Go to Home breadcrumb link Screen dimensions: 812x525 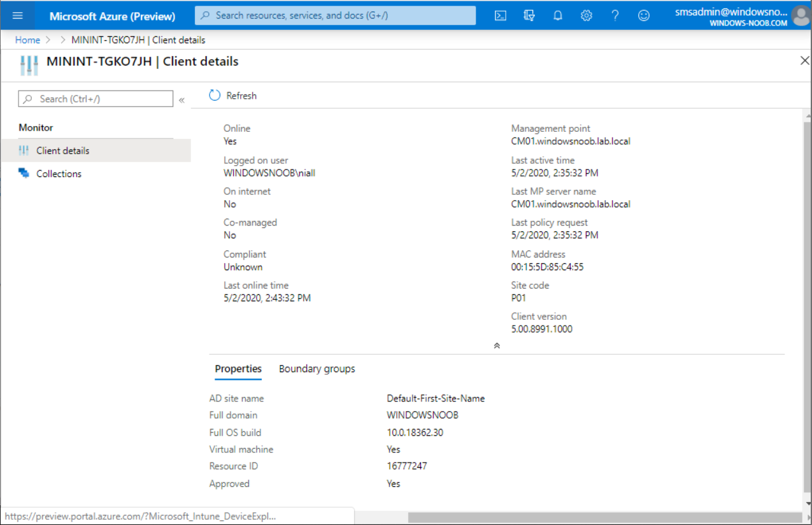pos(27,40)
